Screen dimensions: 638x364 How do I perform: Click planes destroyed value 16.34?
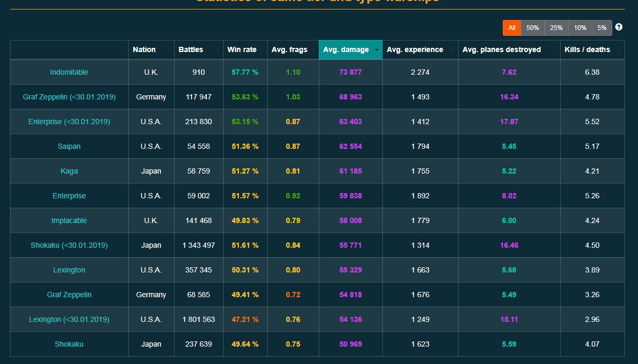click(509, 97)
